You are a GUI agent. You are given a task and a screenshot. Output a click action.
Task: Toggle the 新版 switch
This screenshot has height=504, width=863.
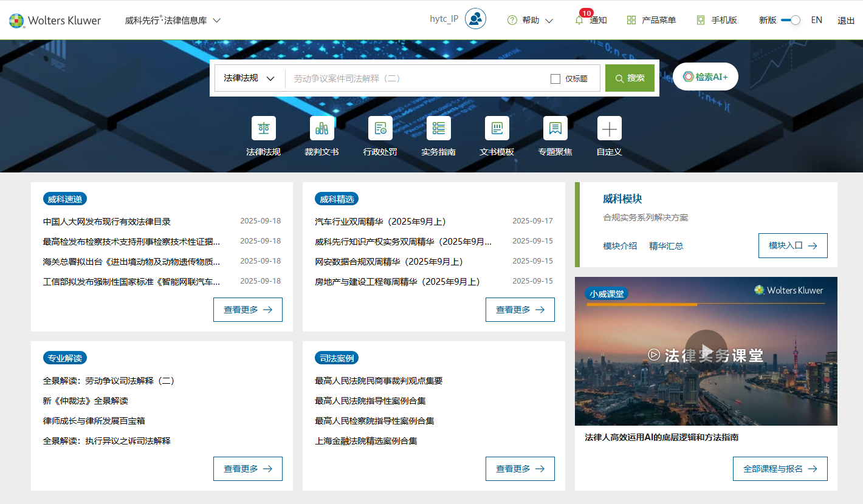click(791, 20)
